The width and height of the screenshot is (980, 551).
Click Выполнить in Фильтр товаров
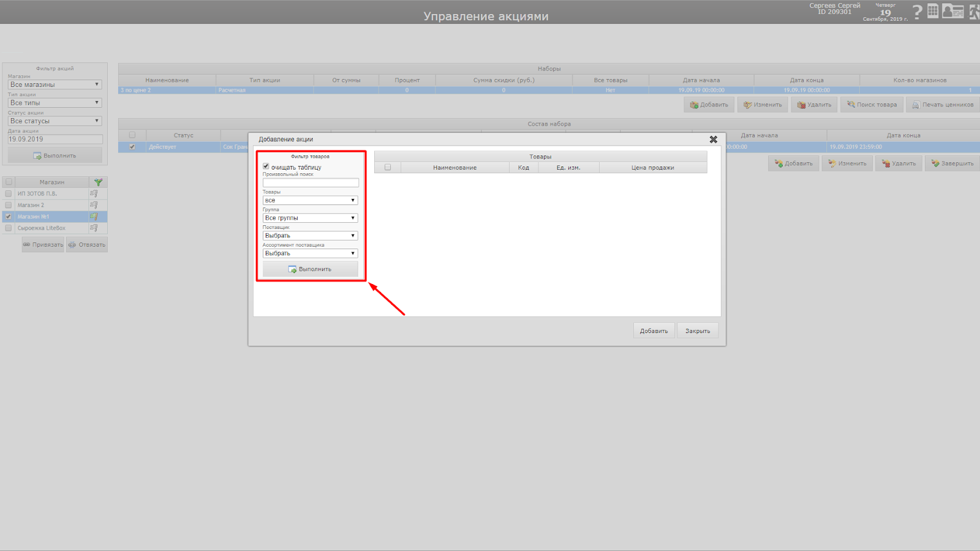pos(310,269)
